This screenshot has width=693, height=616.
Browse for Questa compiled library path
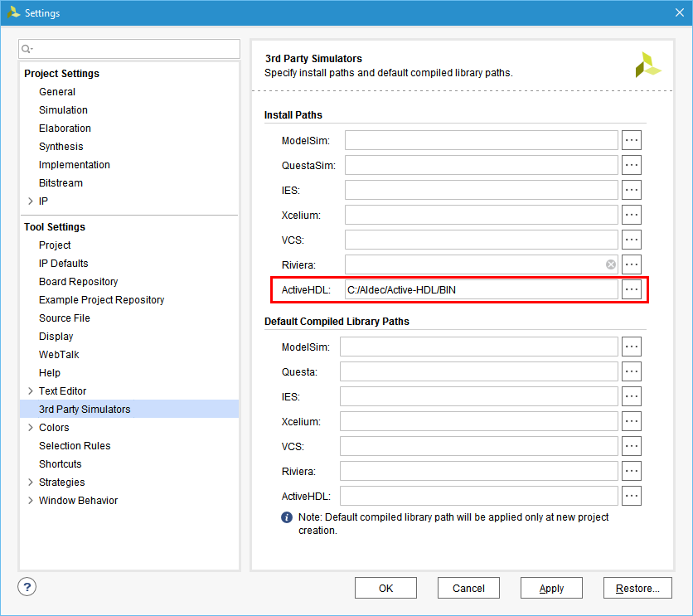click(x=631, y=371)
